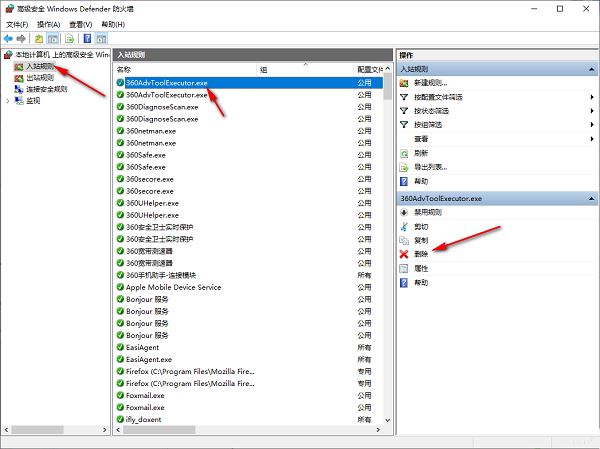The image size is (600, 449).
Task: Expand the 监视 node in the tree
Action: [8, 101]
